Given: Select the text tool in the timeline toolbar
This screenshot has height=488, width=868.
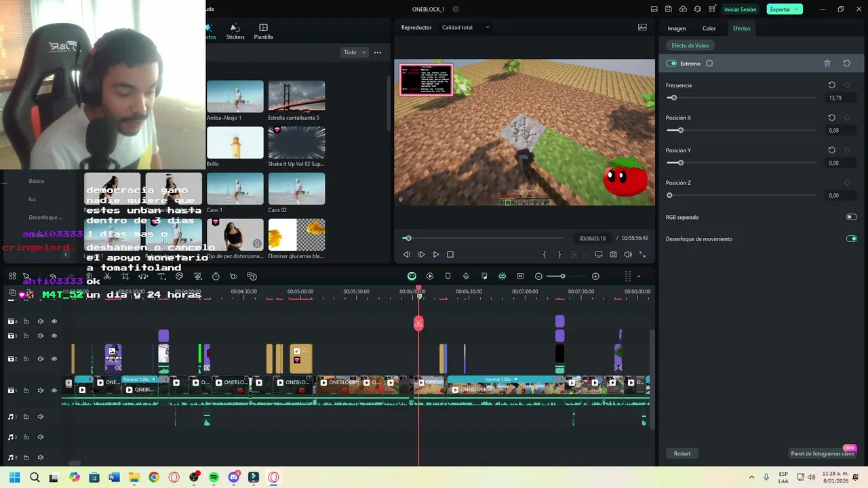Looking at the screenshot, I should [161, 277].
